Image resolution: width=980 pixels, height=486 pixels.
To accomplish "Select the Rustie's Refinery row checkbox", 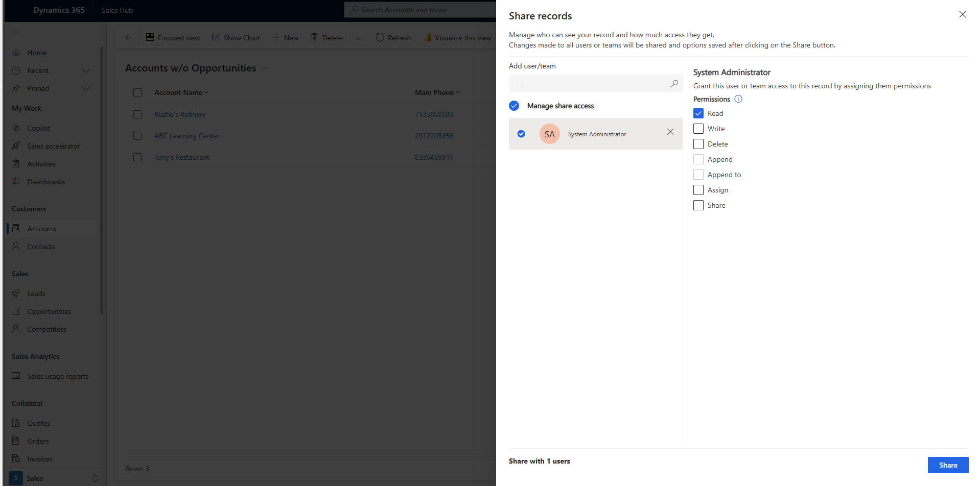I will [137, 114].
